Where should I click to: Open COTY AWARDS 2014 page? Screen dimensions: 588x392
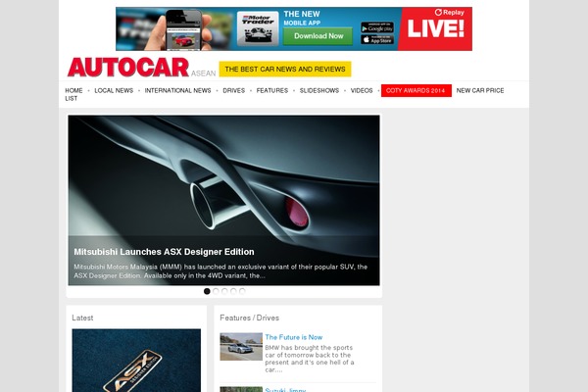click(x=416, y=90)
